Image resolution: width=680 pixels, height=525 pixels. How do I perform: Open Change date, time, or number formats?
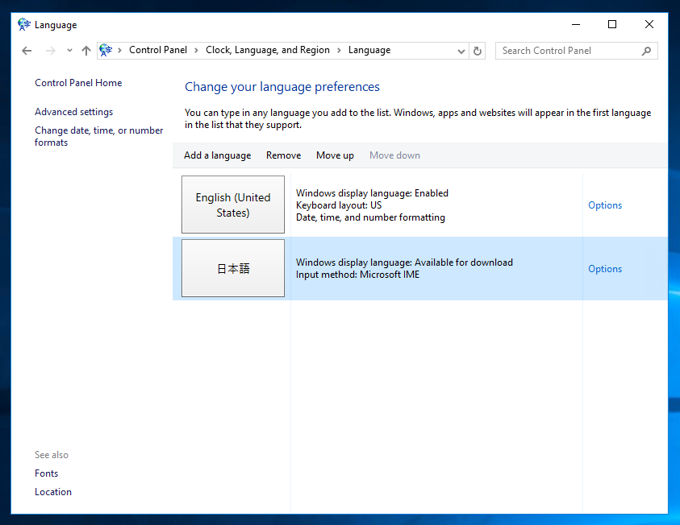pos(99,136)
